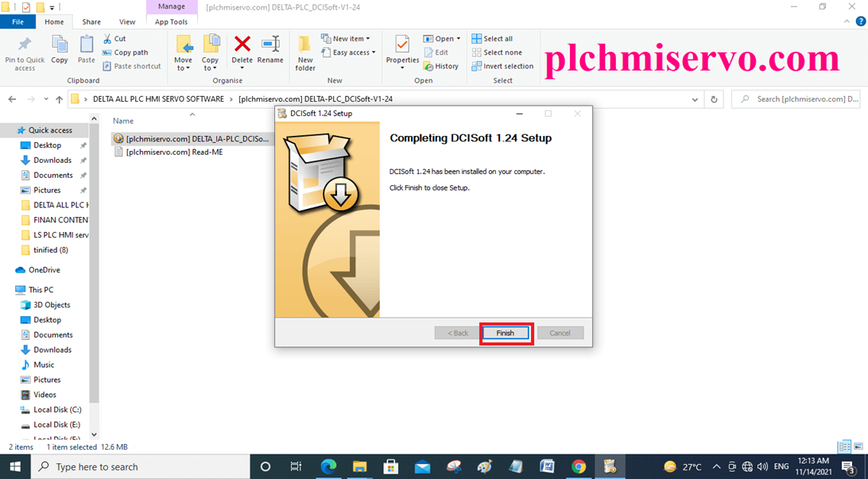Image resolution: width=868 pixels, height=479 pixels.
Task: Click Paste shortcut in the ribbon
Action: pos(132,67)
